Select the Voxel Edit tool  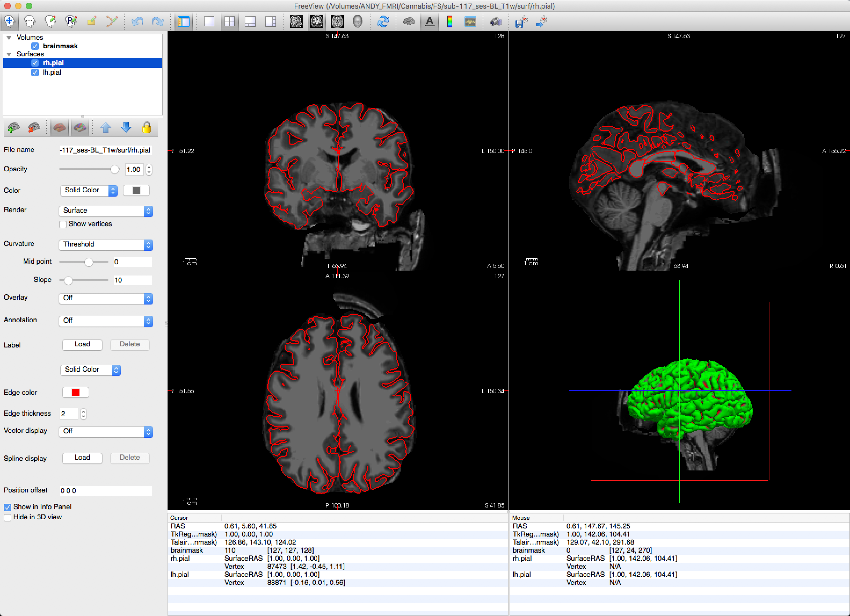click(x=50, y=21)
